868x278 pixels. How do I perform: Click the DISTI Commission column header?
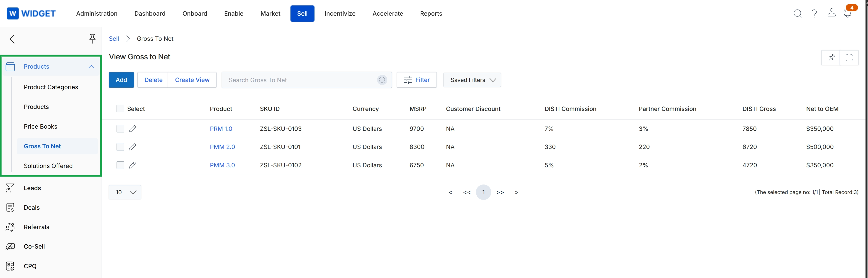coord(571,109)
